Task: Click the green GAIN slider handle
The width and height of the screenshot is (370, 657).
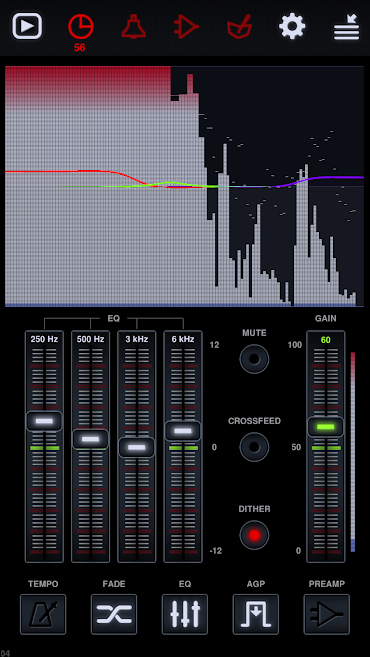Action: point(326,427)
